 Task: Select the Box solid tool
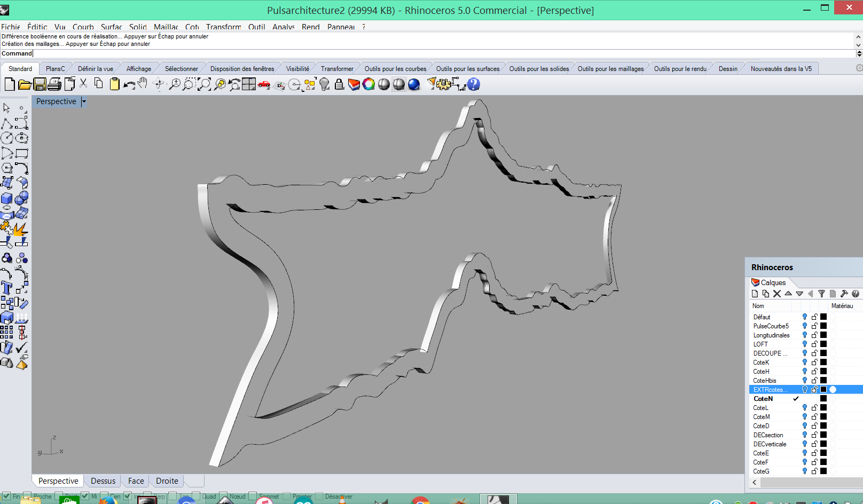[x=7, y=199]
